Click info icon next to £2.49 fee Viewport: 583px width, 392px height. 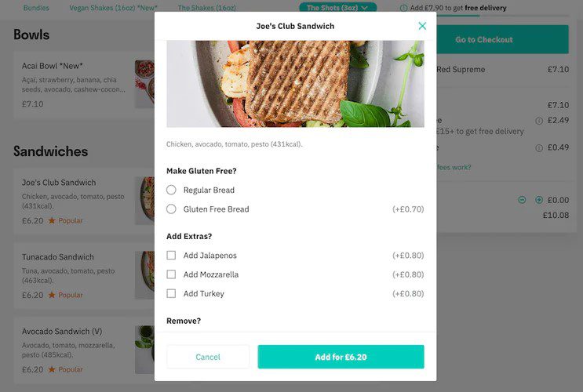click(x=539, y=121)
